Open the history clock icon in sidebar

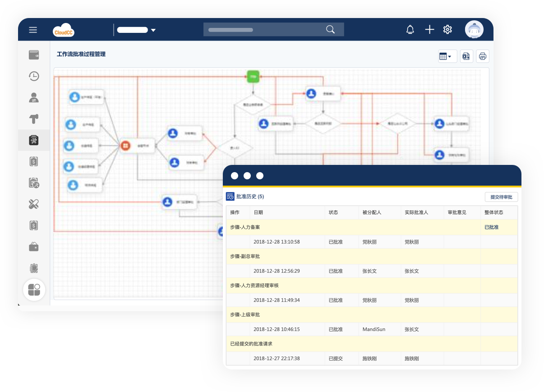[x=34, y=76]
